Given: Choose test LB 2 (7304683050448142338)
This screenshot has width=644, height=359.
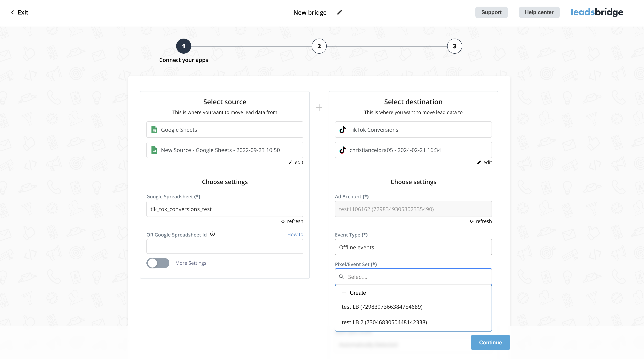Looking at the screenshot, I should click(413, 322).
